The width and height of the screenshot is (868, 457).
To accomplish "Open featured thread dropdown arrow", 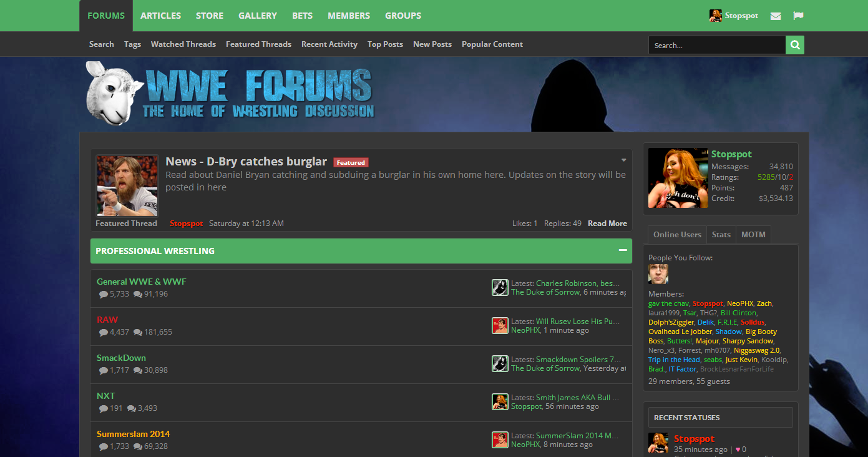I will point(623,160).
